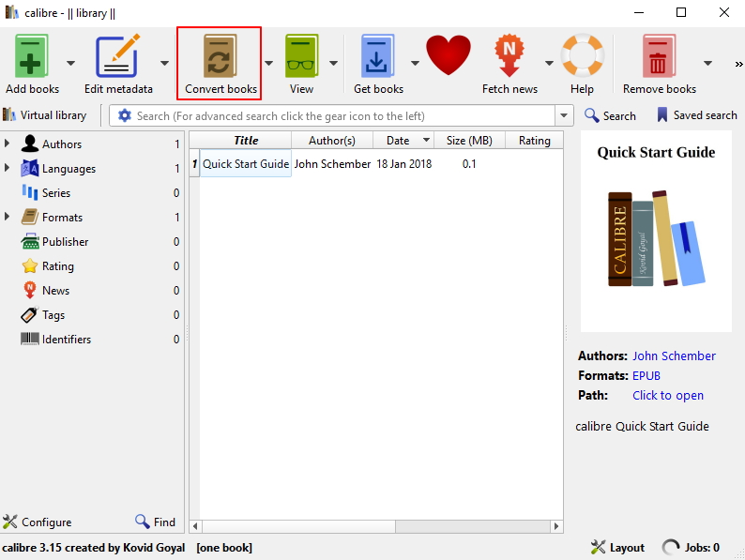Click the Convert books icon
The height and width of the screenshot is (560, 745).
pyautogui.click(x=220, y=56)
